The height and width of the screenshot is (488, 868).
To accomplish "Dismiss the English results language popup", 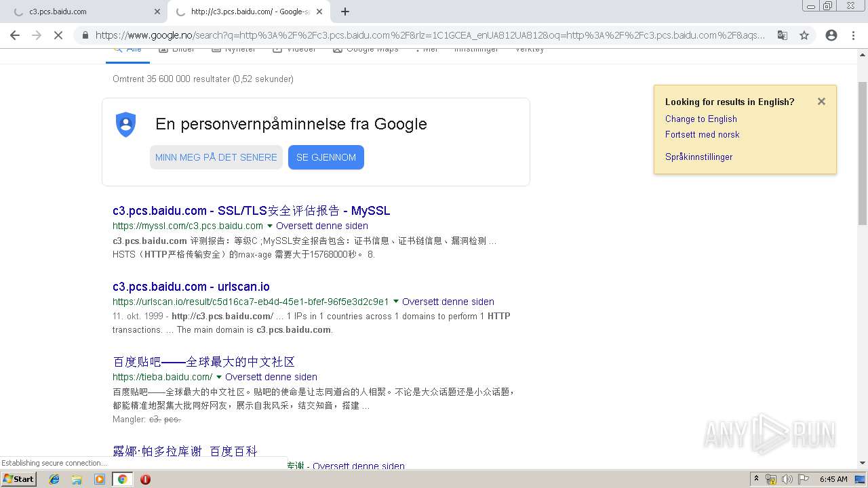I will click(821, 102).
